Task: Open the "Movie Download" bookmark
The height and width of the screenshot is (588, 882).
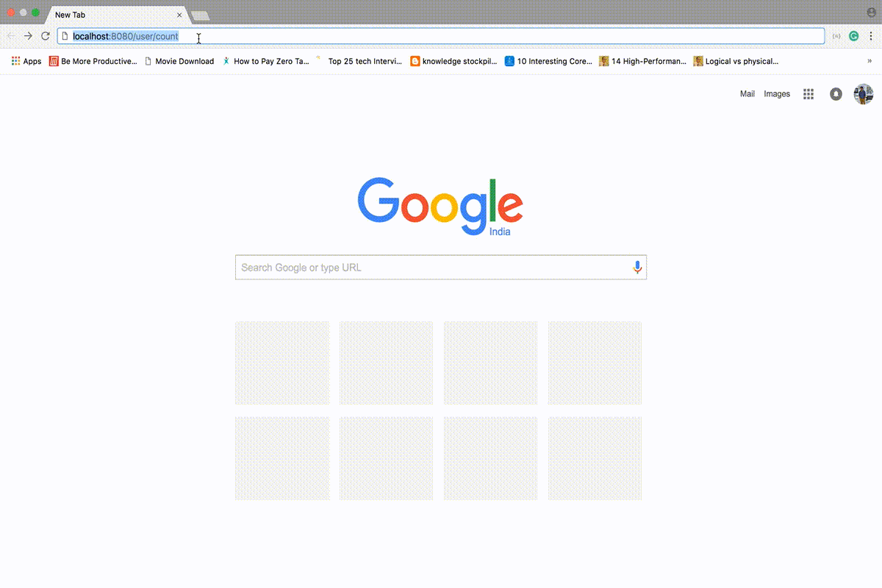Action: [179, 61]
